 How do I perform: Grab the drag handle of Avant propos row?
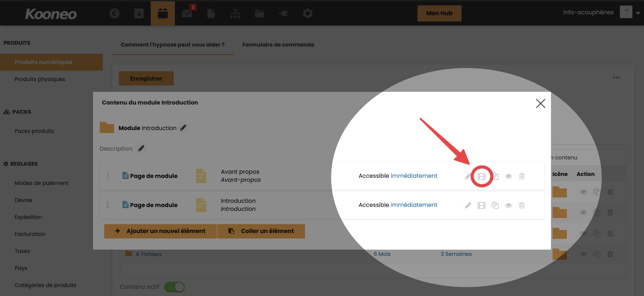point(108,176)
